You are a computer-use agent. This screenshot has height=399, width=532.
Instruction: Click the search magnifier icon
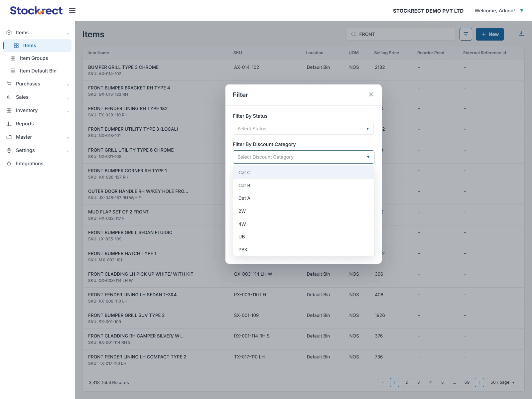[353, 34]
